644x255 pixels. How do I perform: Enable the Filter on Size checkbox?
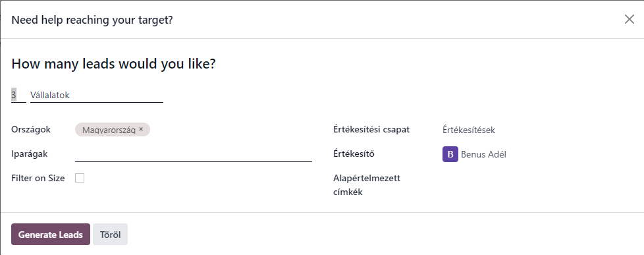tap(80, 178)
